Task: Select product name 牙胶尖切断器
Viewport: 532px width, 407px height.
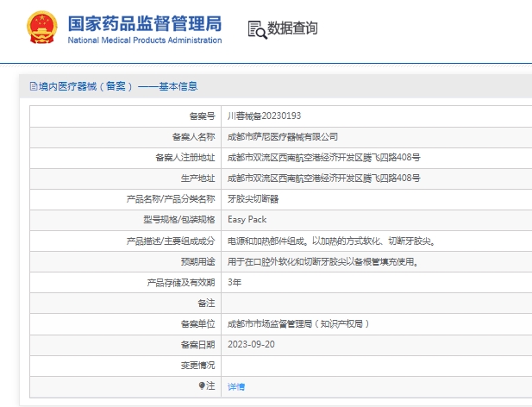Action: pos(253,199)
